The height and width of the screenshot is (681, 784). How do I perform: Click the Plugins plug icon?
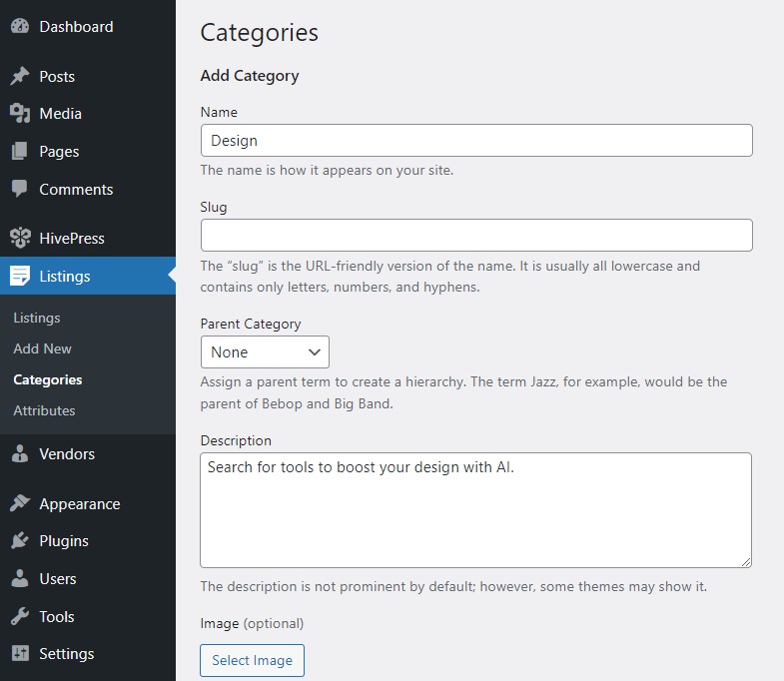click(x=20, y=540)
